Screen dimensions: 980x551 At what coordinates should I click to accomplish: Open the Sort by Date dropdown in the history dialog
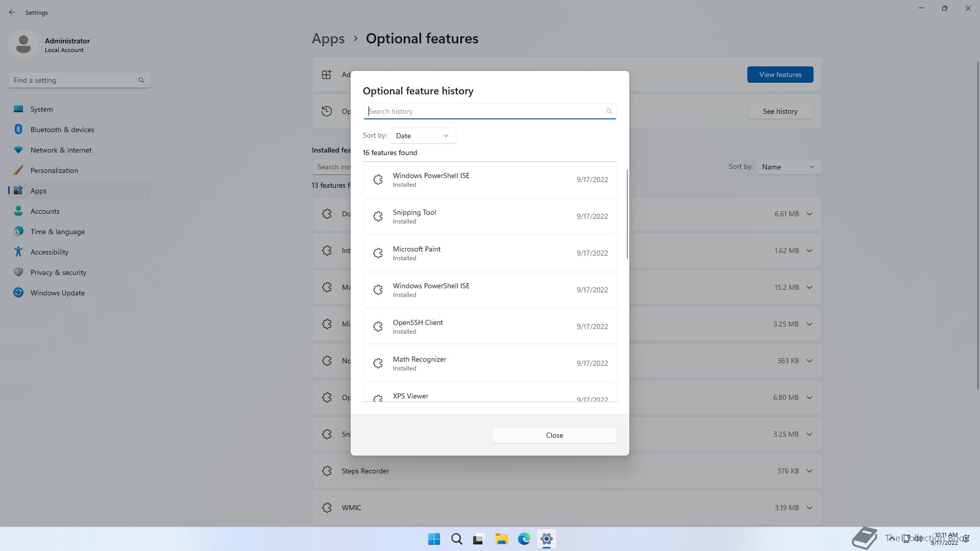coord(423,136)
